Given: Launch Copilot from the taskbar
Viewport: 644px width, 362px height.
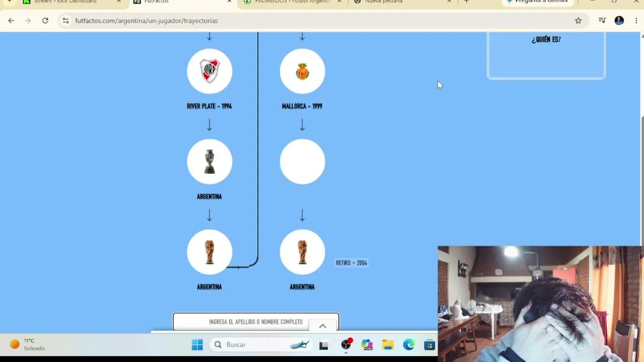Looking at the screenshot, I should [367, 344].
